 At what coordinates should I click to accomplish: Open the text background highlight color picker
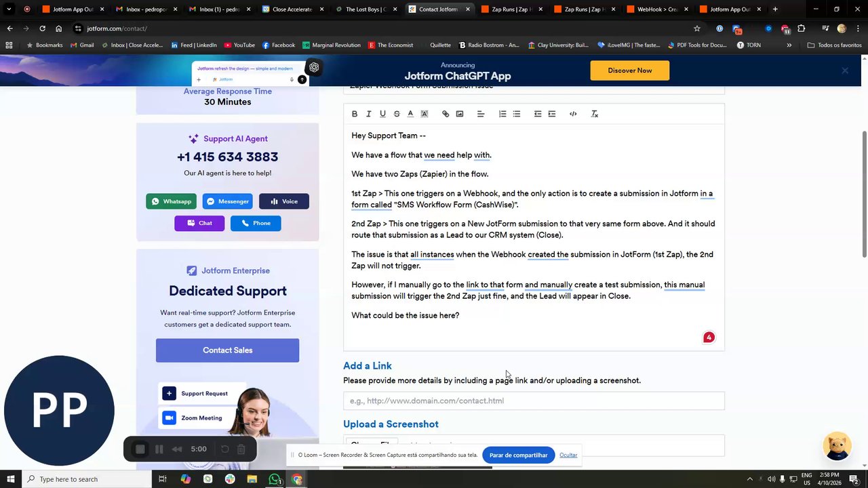point(425,114)
